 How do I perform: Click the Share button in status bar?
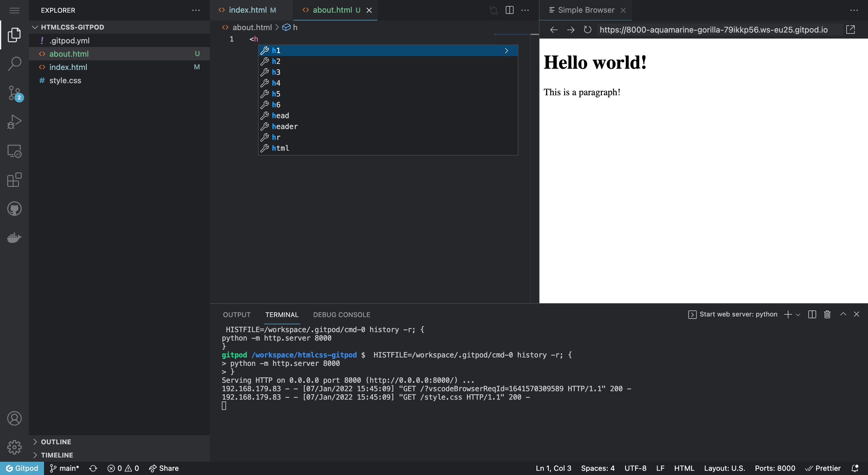(x=165, y=468)
